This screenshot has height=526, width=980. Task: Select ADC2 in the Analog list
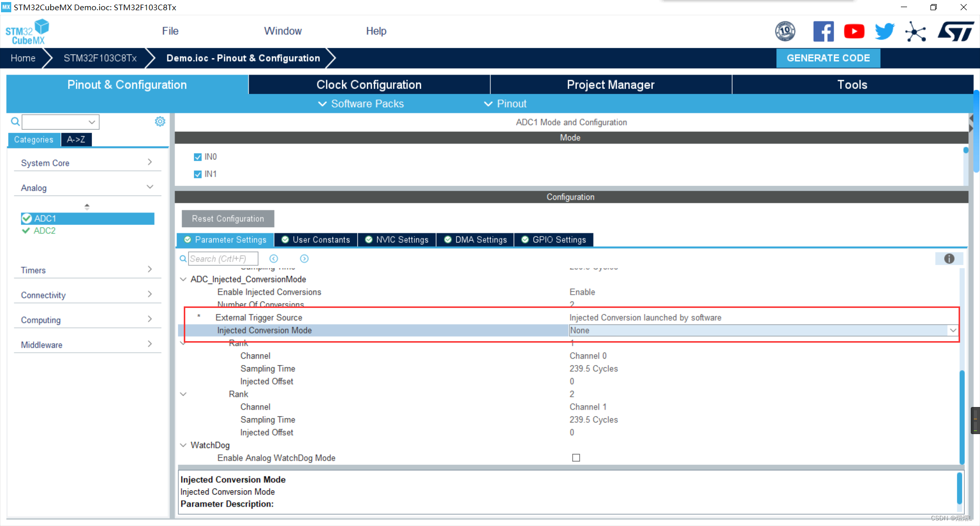point(44,231)
